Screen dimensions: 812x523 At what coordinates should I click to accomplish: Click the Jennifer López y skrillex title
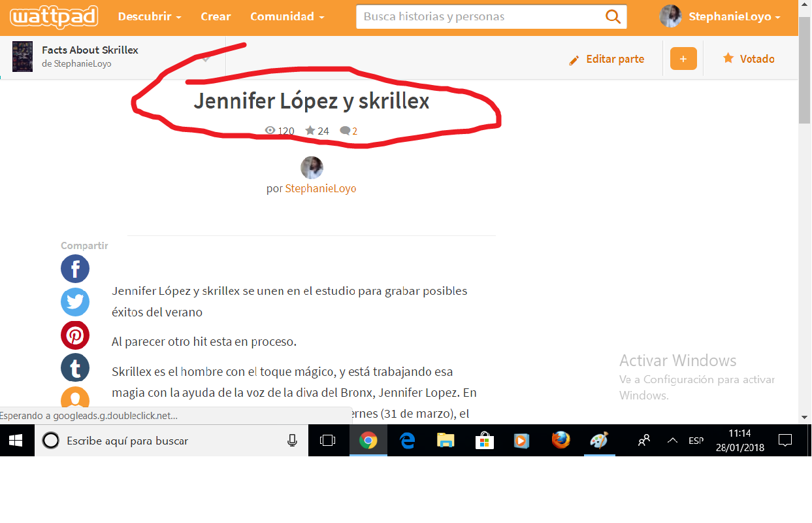311,101
